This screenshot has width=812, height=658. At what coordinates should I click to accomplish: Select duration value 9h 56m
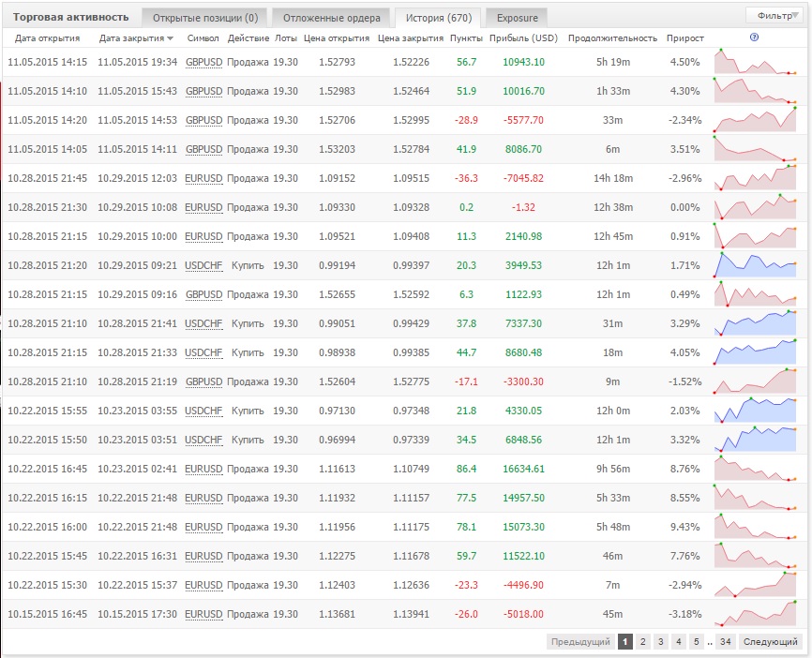point(612,469)
